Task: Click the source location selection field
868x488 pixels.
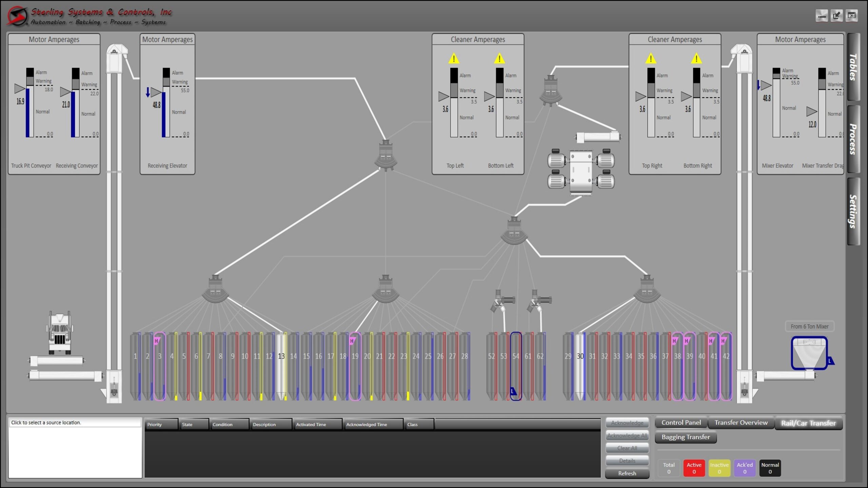Action: (75, 423)
